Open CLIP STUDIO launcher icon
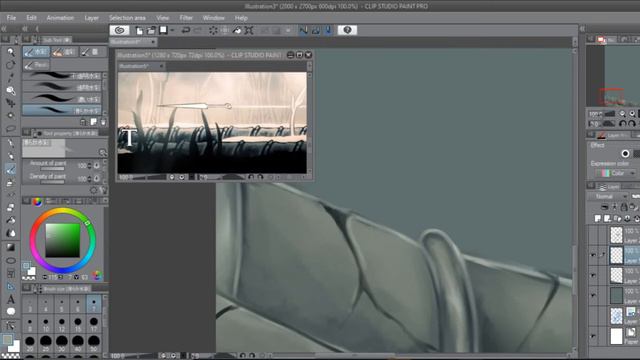Screen dimensions: 640x360 (x=120, y=30)
